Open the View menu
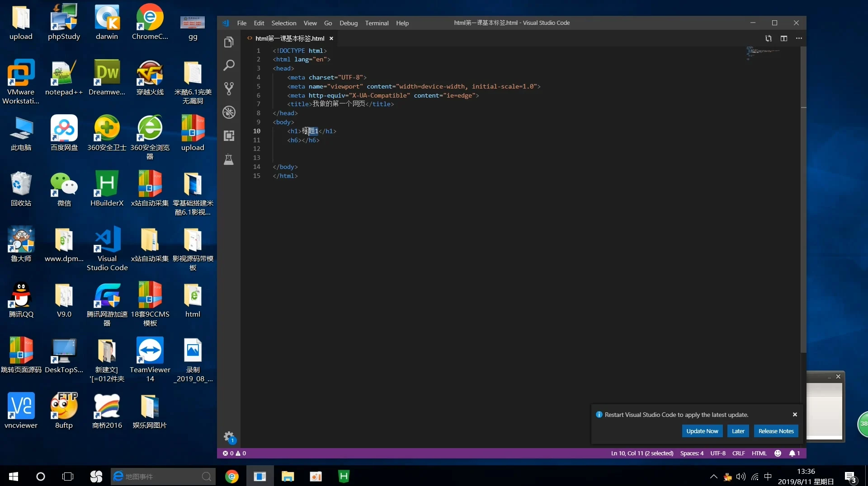Screen dimensions: 868x486 (x=310, y=23)
